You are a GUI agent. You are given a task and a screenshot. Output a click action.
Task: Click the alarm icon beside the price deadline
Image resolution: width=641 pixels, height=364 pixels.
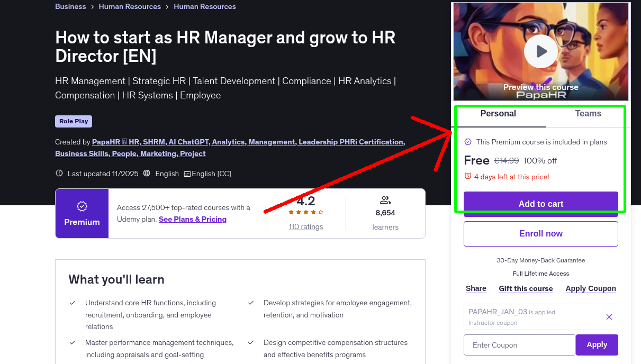coord(467,177)
